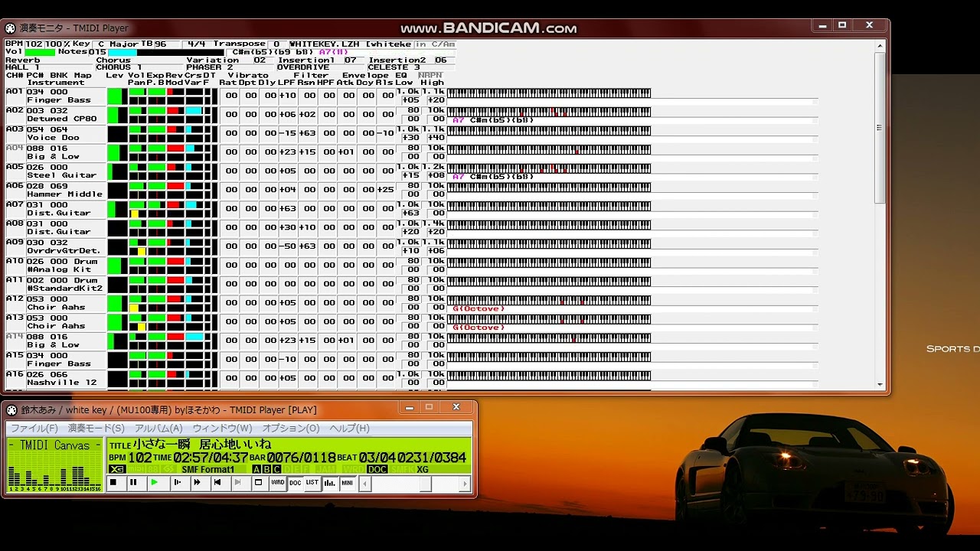
Task: Click the window display square icon
Action: point(259,483)
